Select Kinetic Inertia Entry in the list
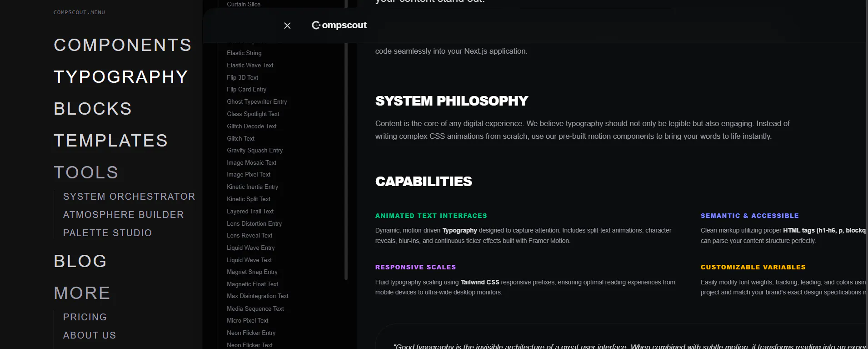The height and width of the screenshot is (349, 868). click(252, 187)
